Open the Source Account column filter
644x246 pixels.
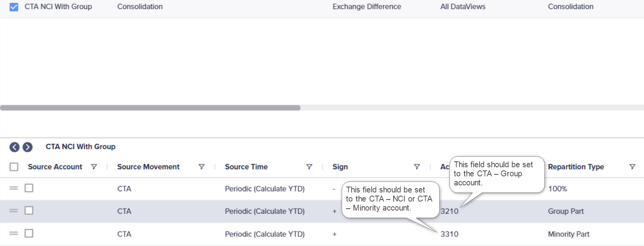coord(94,167)
